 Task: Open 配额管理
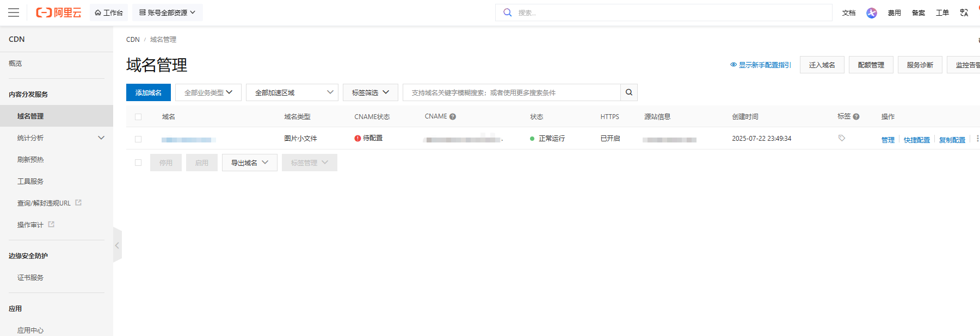pyautogui.click(x=871, y=65)
